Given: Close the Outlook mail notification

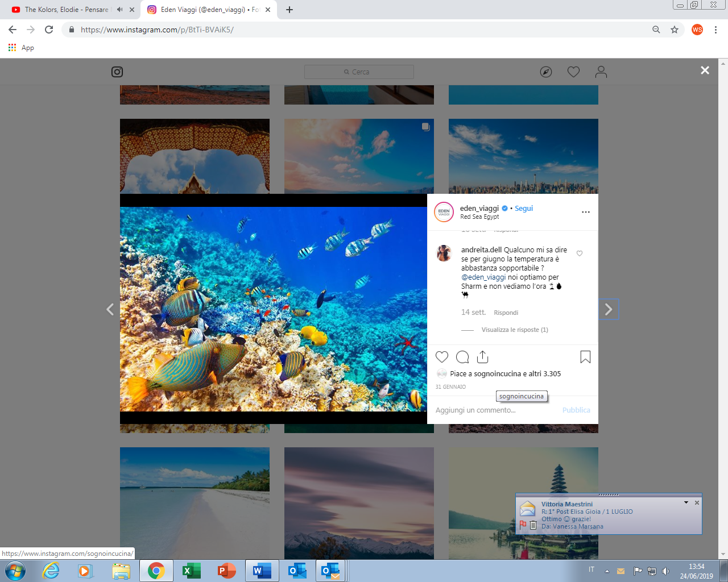Looking at the screenshot, I should pyautogui.click(x=697, y=503).
